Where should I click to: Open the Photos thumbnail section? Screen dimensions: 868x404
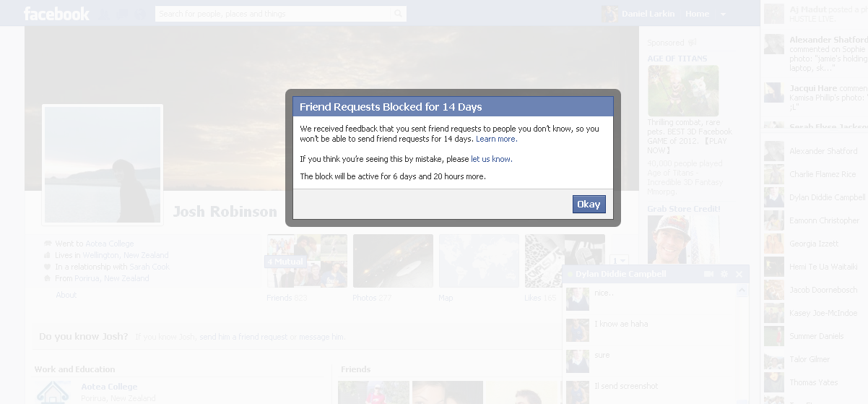pos(393,261)
